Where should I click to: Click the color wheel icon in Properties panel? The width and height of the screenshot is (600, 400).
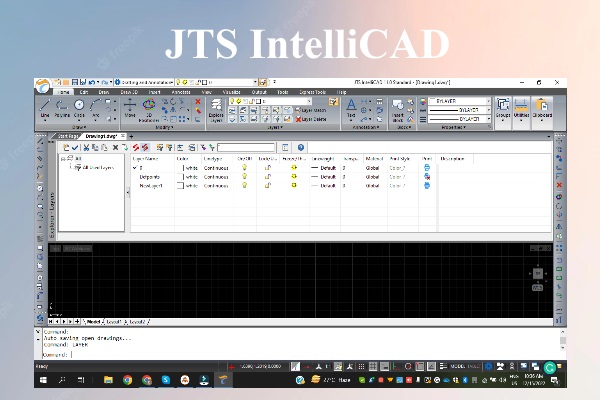pyautogui.click(x=423, y=101)
